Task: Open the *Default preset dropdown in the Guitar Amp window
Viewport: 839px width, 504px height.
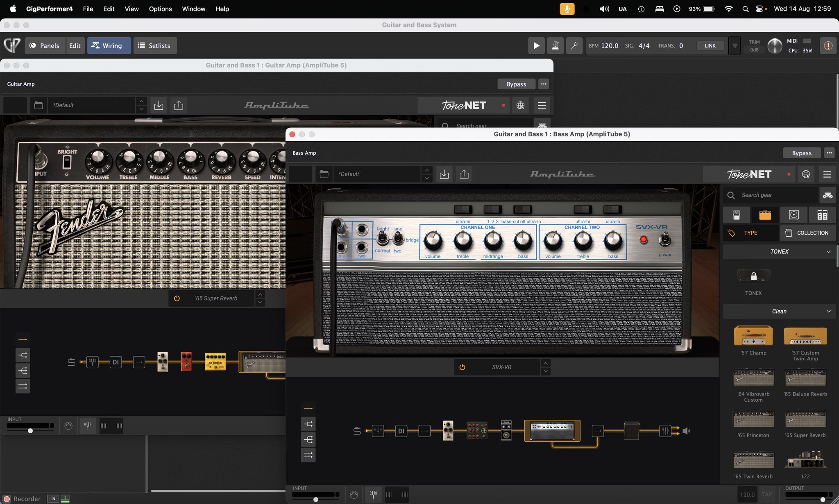Action: [x=91, y=105]
